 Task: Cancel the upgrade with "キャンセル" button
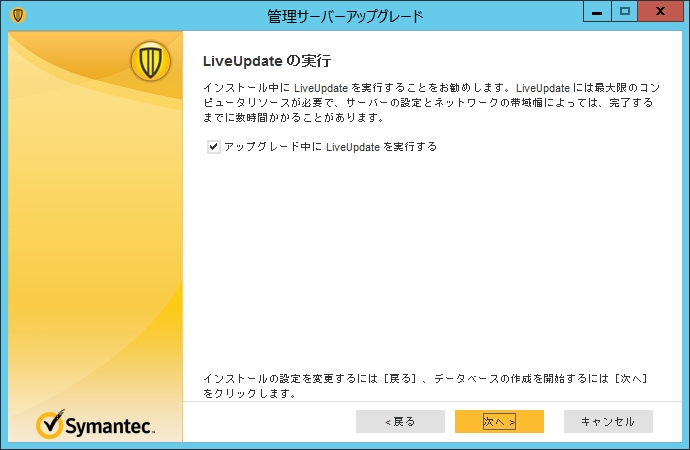click(608, 421)
